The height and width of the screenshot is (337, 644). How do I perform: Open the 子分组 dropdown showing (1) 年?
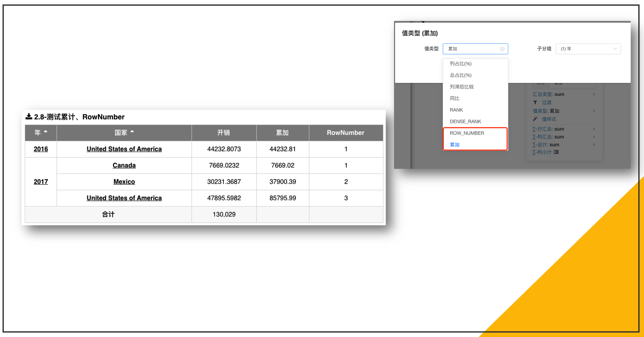[588, 49]
